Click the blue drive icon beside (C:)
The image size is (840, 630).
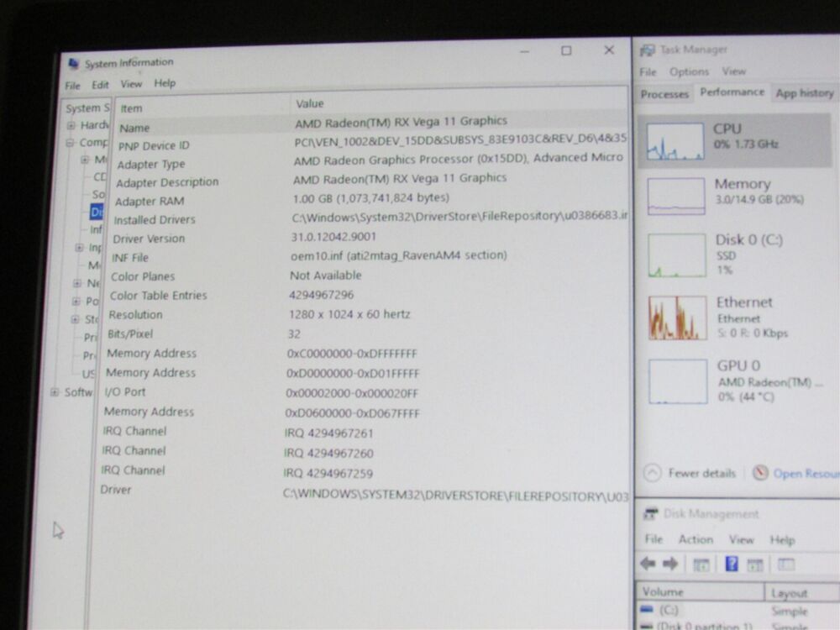[647, 609]
